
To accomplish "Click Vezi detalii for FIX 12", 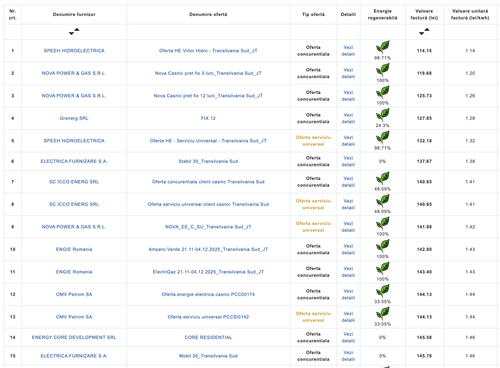I will pos(348,118).
